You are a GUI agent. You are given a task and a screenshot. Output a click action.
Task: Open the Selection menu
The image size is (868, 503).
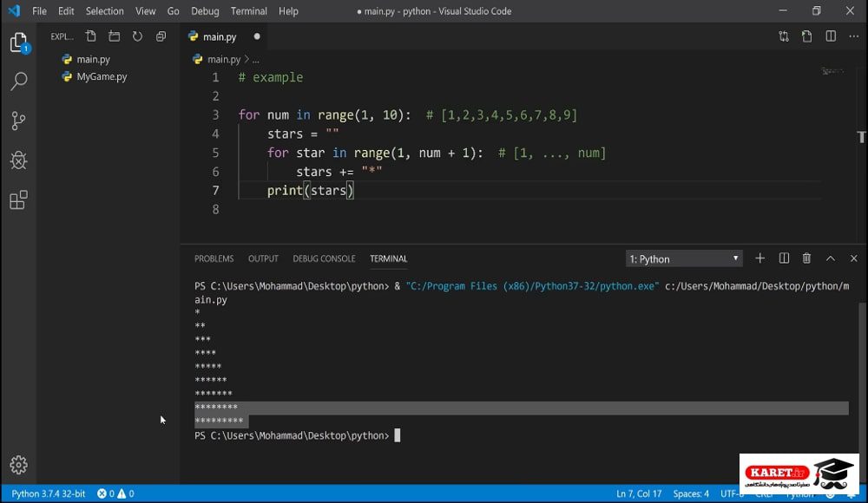point(105,11)
